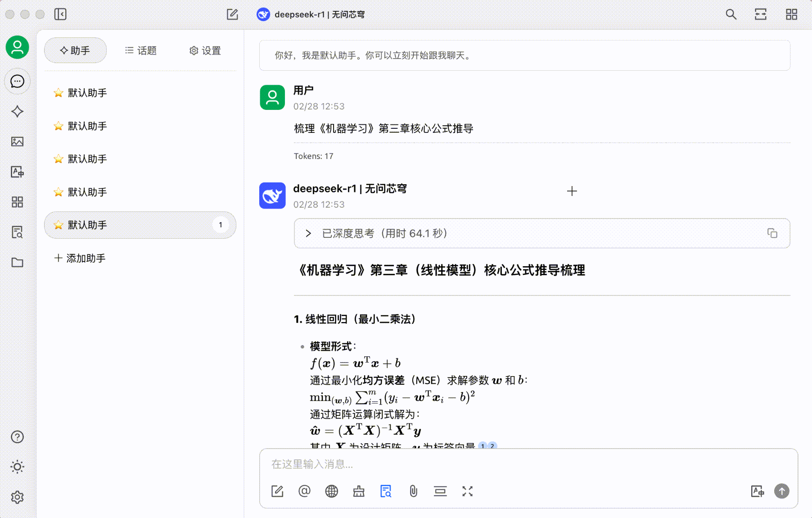The height and width of the screenshot is (518, 812).
Task: Click the translate icon in left sidebar
Action: pyautogui.click(x=17, y=172)
